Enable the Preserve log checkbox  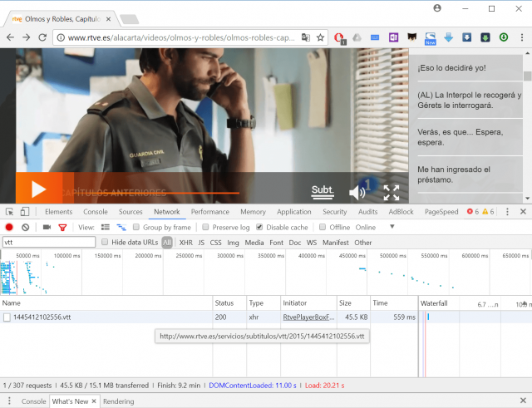pos(205,227)
